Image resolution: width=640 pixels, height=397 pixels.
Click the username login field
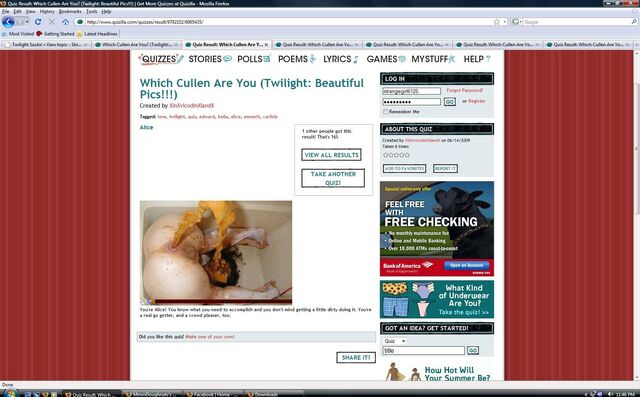(x=411, y=91)
